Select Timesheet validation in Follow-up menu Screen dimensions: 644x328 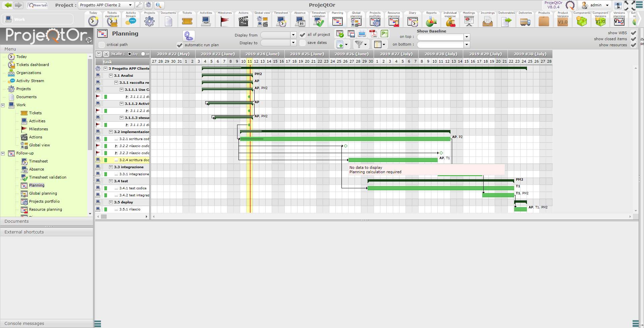tap(47, 177)
